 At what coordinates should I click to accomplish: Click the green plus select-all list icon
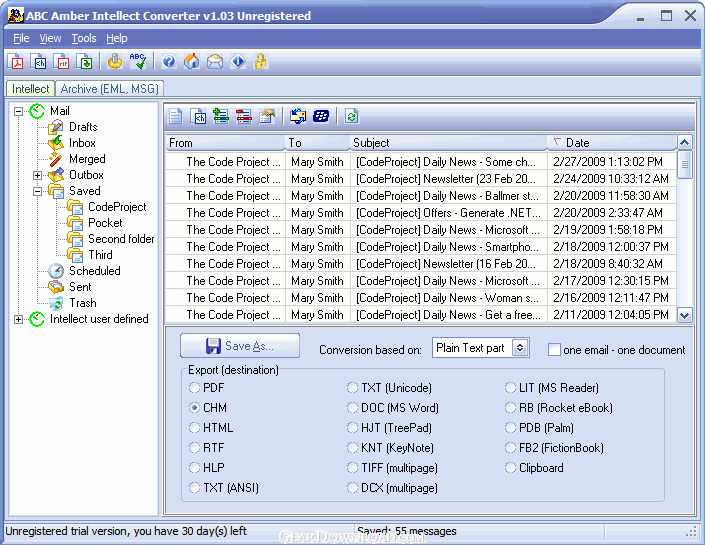(221, 116)
